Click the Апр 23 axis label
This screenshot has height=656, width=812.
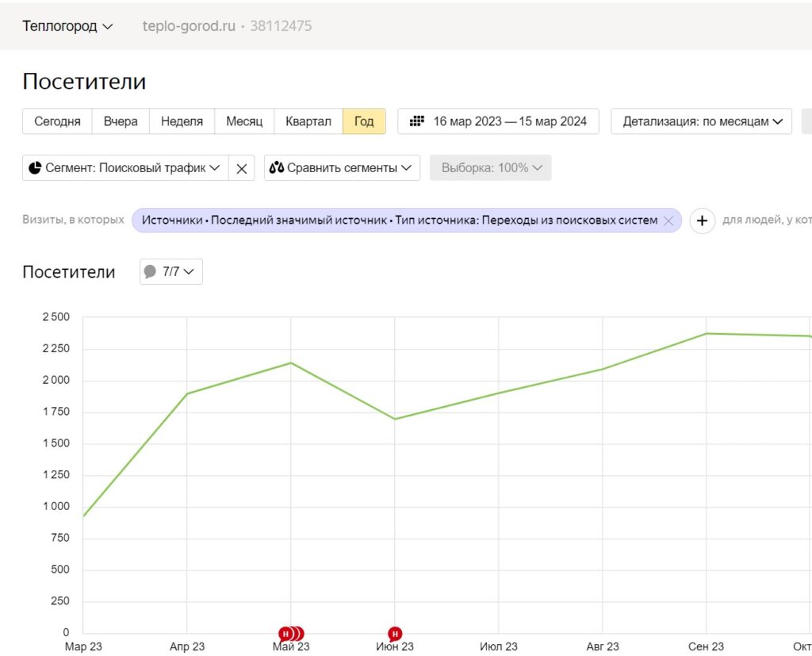coord(187,646)
